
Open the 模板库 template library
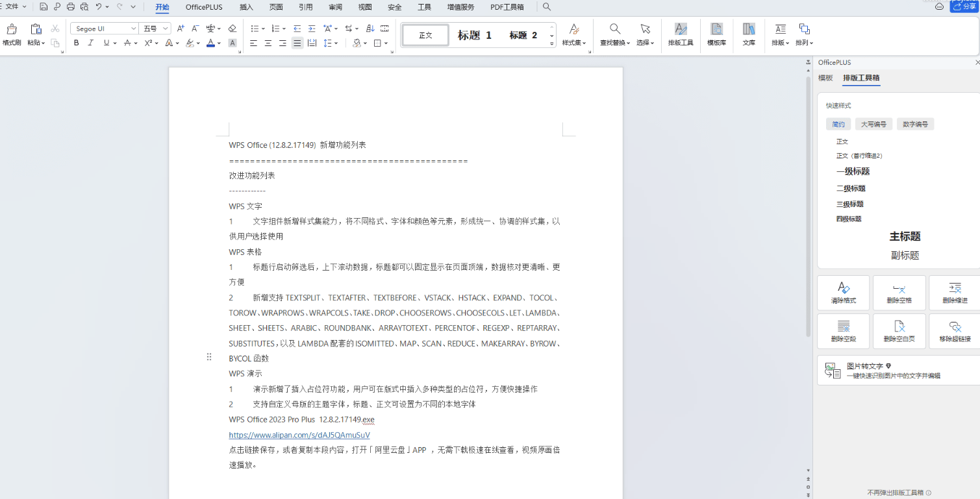click(716, 34)
